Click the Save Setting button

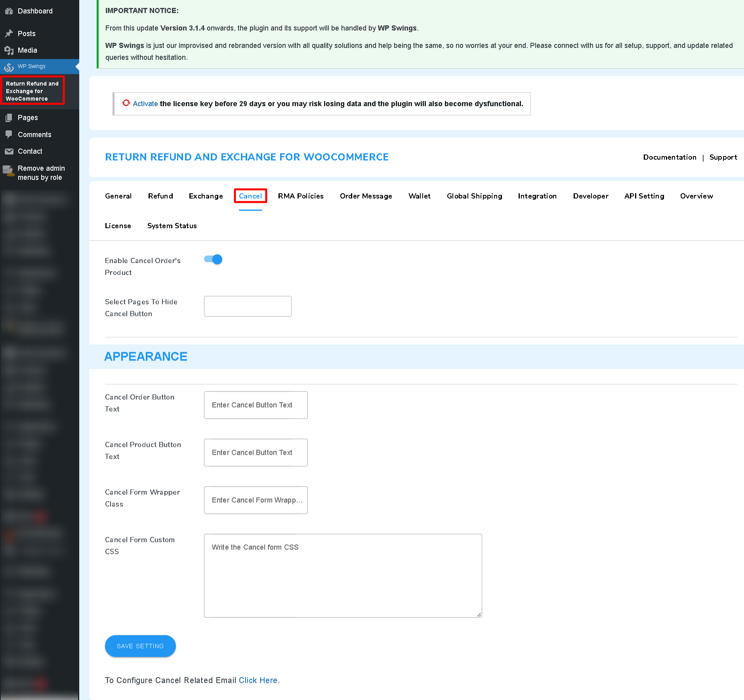pyautogui.click(x=140, y=646)
